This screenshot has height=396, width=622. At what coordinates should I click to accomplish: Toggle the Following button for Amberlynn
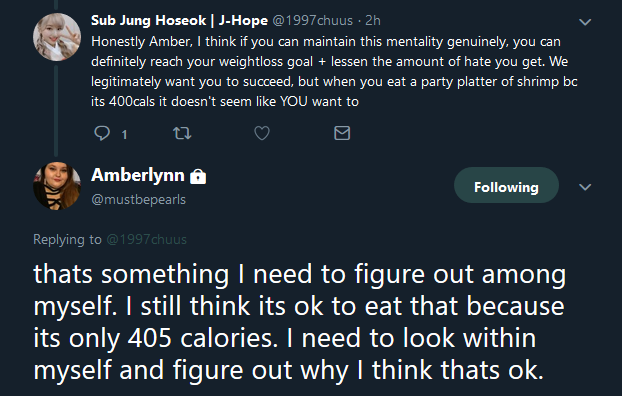pos(506,185)
